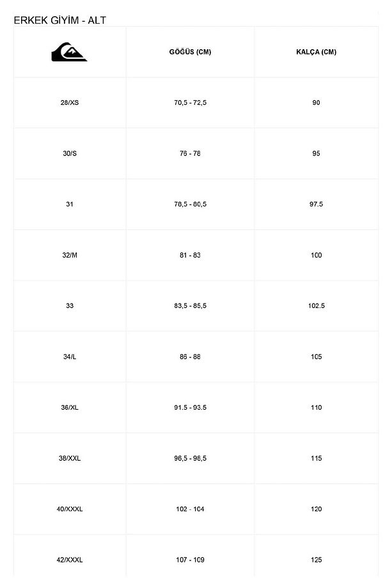Screen dimensions: 392x588
Task: Click the Quiksilver wave logo
Action: click(69, 52)
